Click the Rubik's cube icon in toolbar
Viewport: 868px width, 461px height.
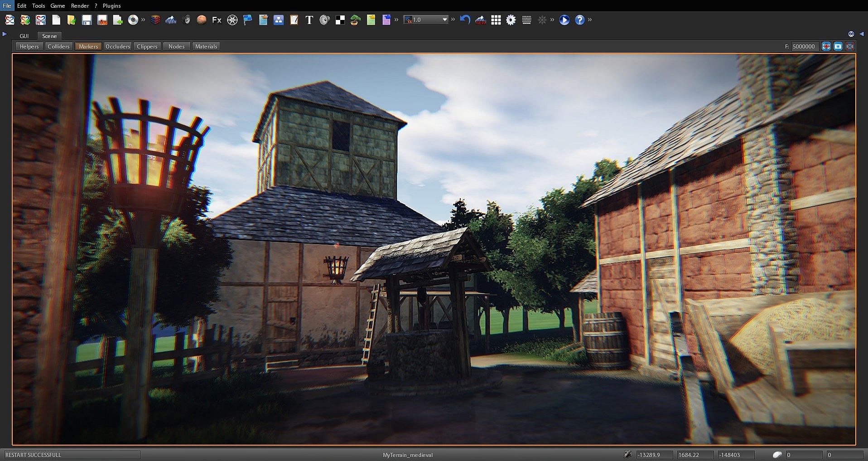click(155, 20)
